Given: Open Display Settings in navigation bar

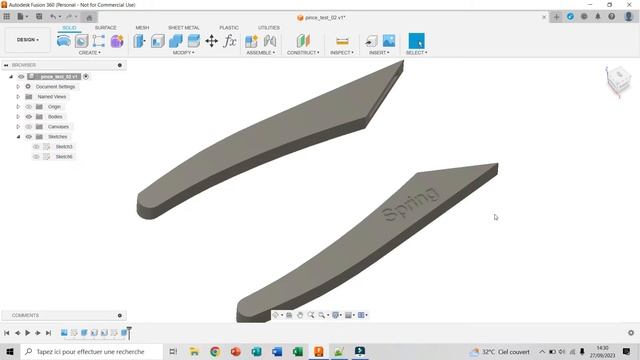Looking at the screenshot, I should [337, 315].
